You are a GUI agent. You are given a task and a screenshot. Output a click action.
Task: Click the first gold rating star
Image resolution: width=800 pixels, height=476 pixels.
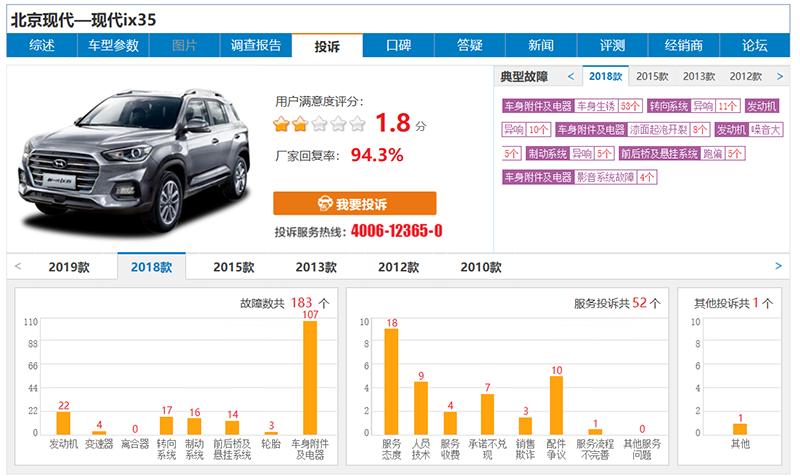pyautogui.click(x=281, y=123)
